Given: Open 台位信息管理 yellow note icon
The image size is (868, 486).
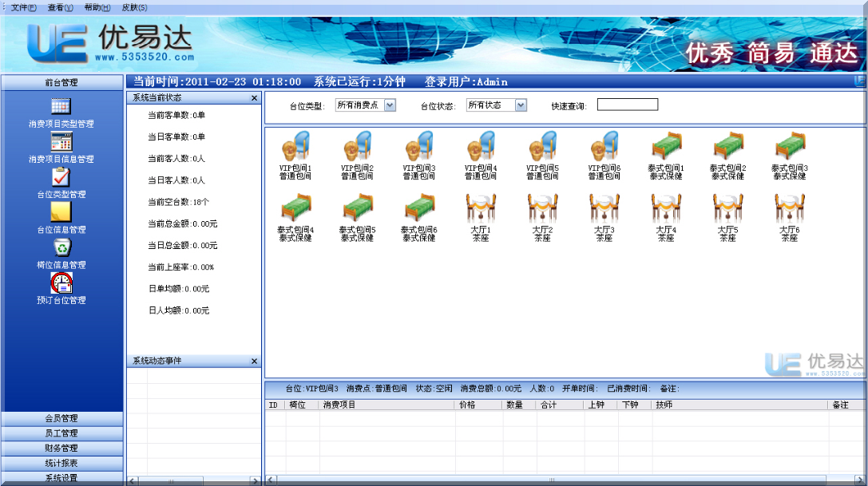Looking at the screenshot, I should [61, 212].
